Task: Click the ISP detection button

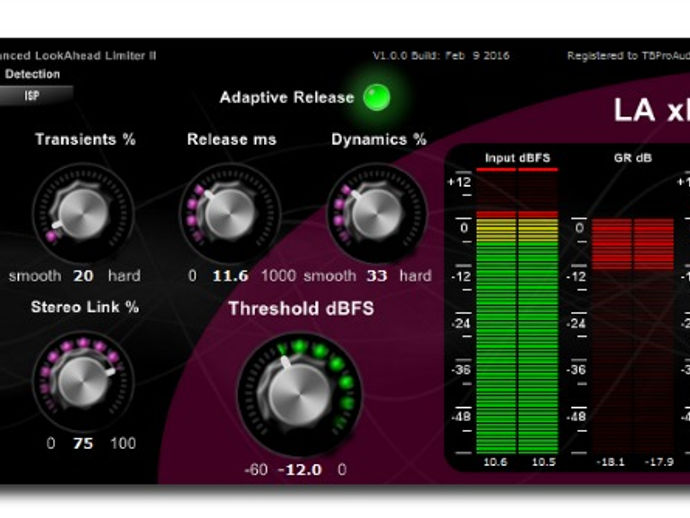Action: coord(35,96)
